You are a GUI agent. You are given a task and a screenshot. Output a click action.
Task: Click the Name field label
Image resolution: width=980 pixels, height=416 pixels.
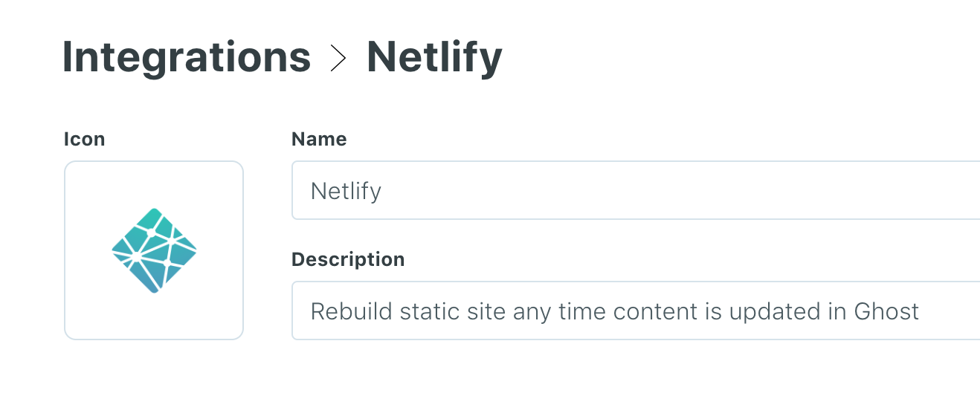[319, 139]
